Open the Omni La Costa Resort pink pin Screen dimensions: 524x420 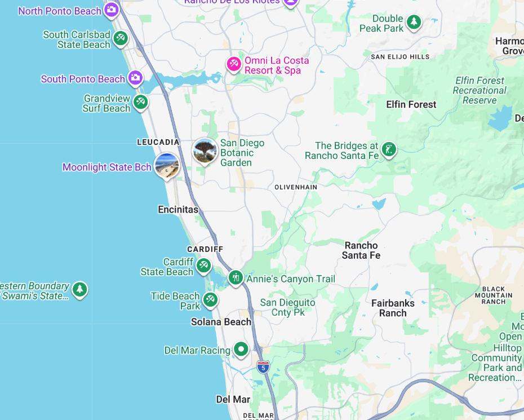[234, 64]
